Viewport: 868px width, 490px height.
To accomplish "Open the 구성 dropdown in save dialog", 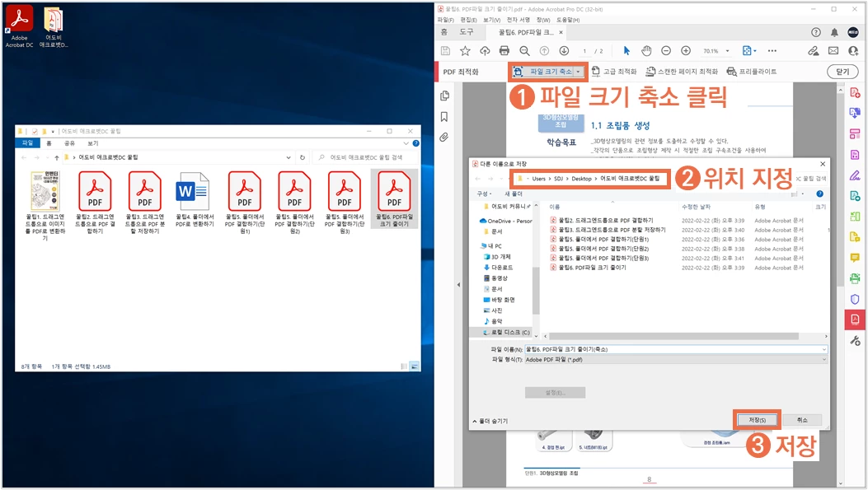I will [x=484, y=194].
